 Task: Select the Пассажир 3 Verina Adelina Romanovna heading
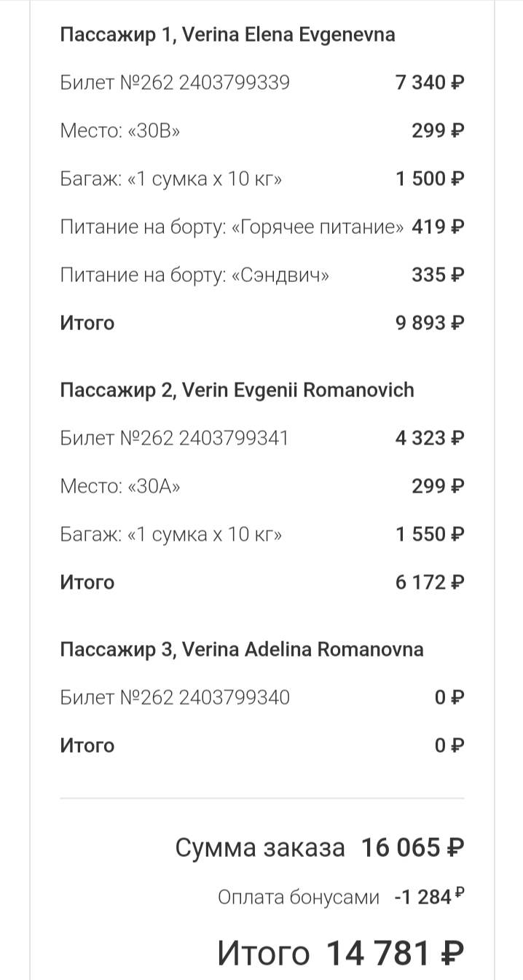pyautogui.click(x=241, y=649)
